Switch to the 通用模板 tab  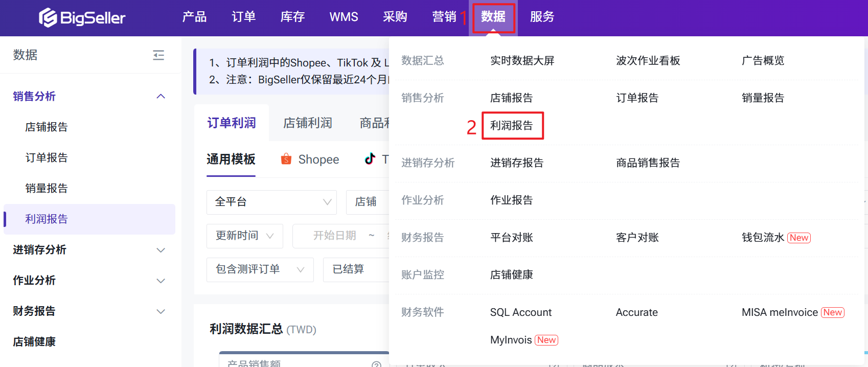point(231,159)
